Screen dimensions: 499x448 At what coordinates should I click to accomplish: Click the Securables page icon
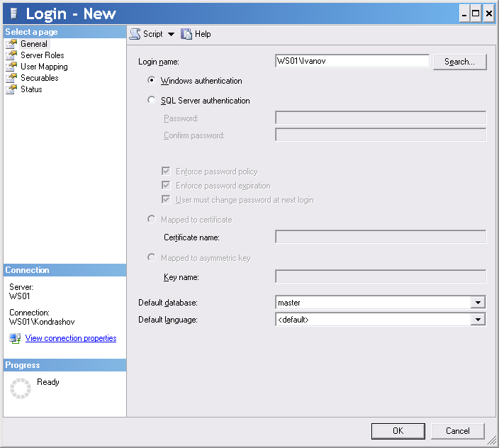(11, 78)
